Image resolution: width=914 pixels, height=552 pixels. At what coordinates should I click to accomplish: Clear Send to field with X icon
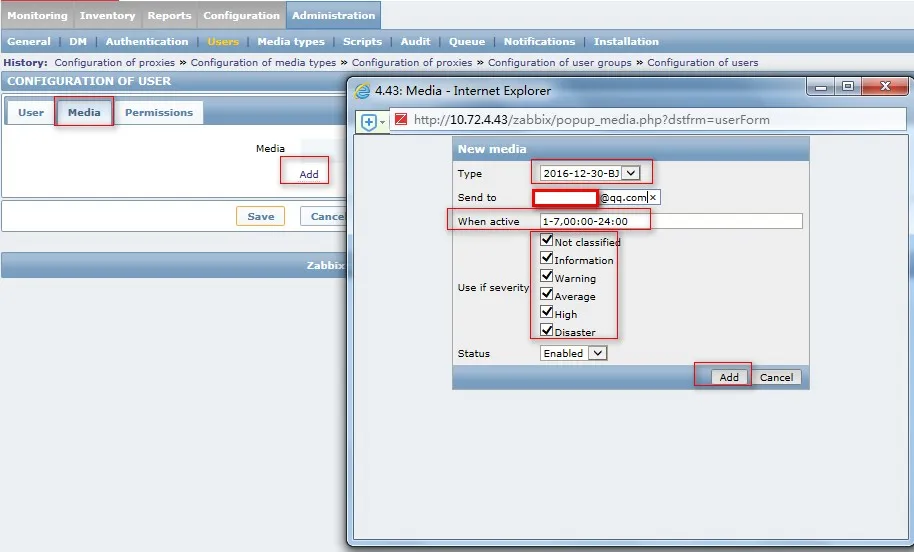653,198
